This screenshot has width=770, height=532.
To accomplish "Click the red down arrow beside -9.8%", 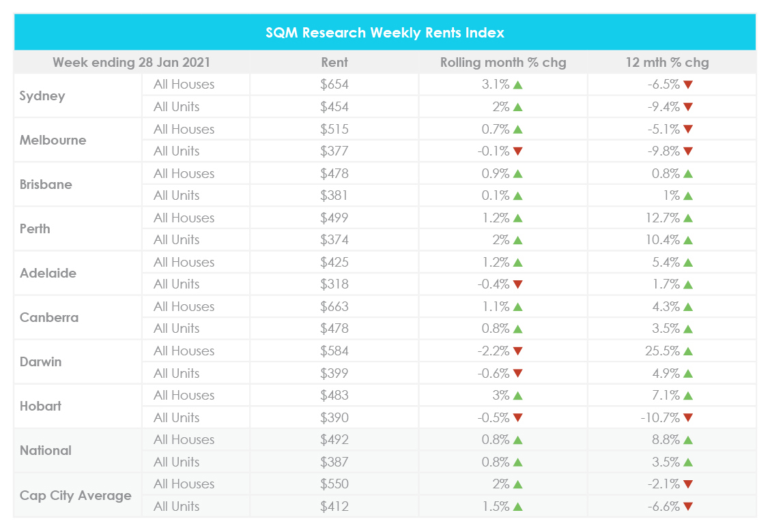I will pos(688,151).
